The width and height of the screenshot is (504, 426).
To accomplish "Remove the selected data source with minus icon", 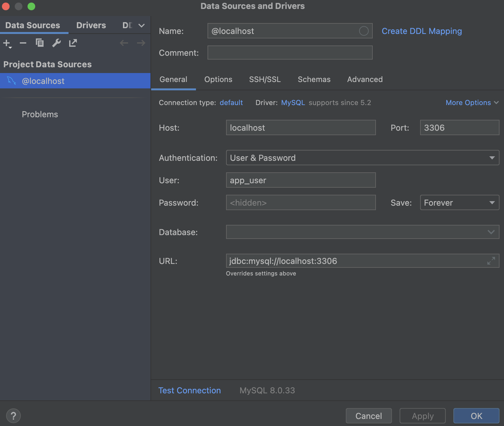I will point(23,43).
